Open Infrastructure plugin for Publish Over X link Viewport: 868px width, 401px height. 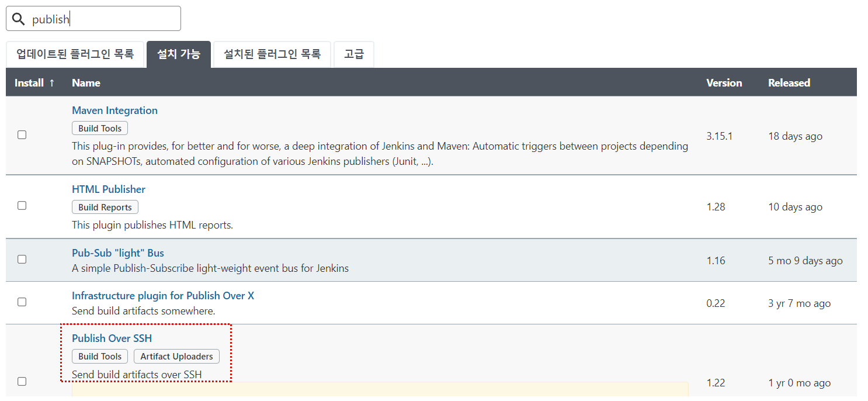tap(163, 296)
